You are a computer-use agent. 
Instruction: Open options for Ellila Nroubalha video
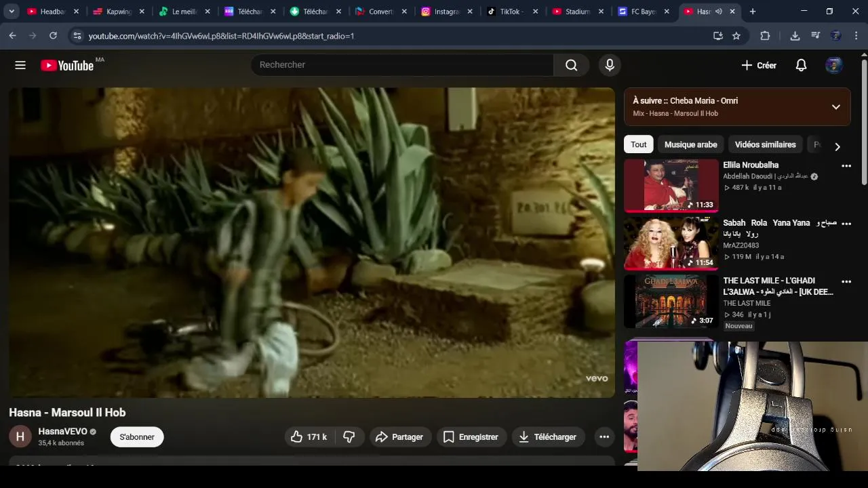coord(846,165)
